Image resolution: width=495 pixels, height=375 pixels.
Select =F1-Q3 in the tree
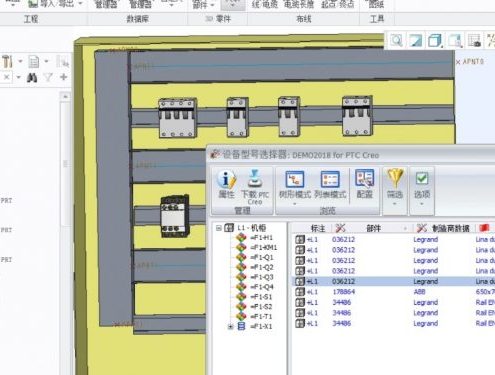pos(262,277)
